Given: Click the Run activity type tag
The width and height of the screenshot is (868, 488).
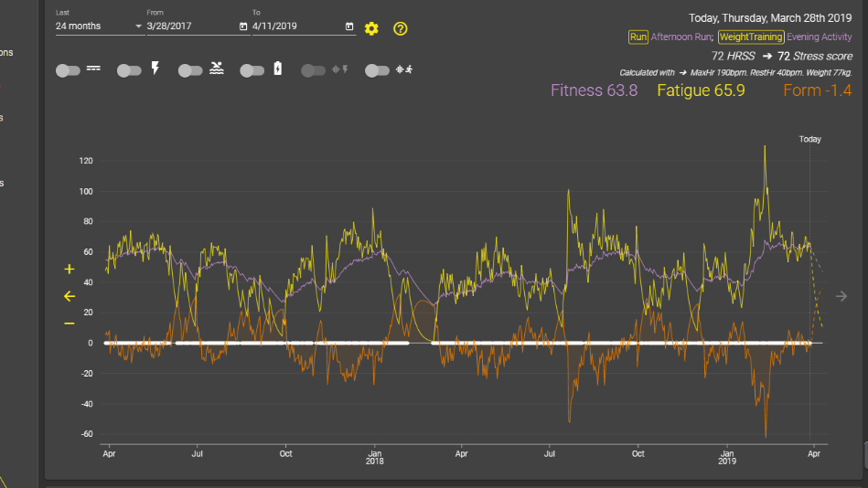Looking at the screenshot, I should pyautogui.click(x=638, y=37).
